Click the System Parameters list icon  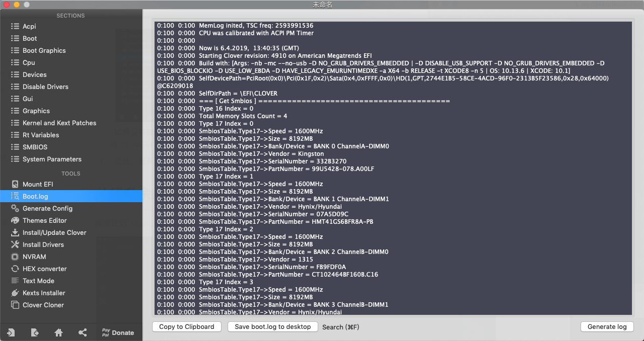click(x=15, y=159)
